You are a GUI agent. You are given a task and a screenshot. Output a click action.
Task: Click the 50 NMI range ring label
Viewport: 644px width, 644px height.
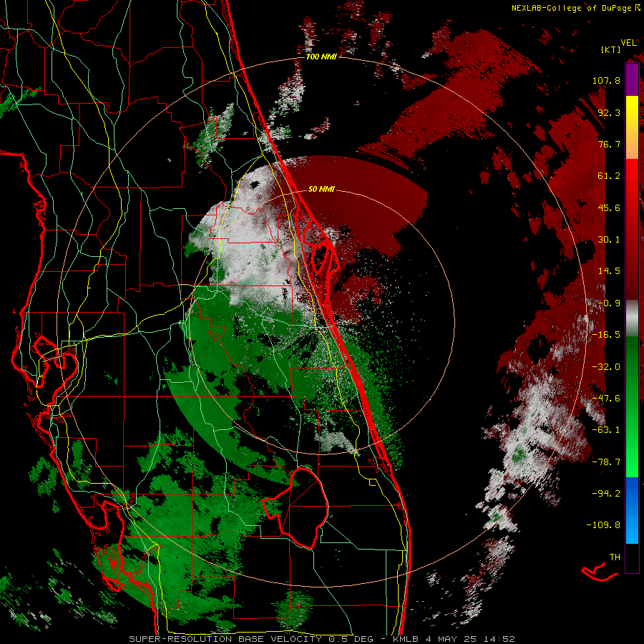321,190
